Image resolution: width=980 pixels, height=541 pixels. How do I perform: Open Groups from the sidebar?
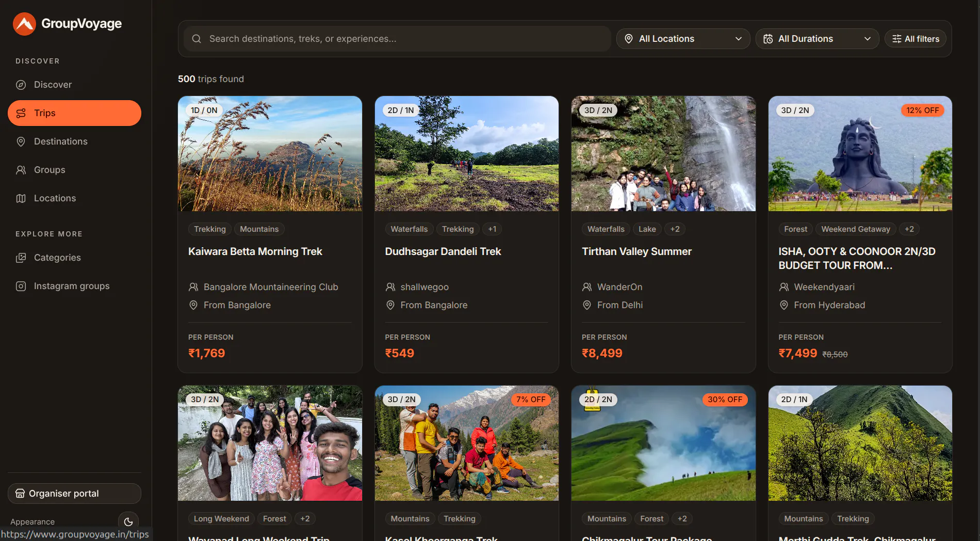[74, 170]
